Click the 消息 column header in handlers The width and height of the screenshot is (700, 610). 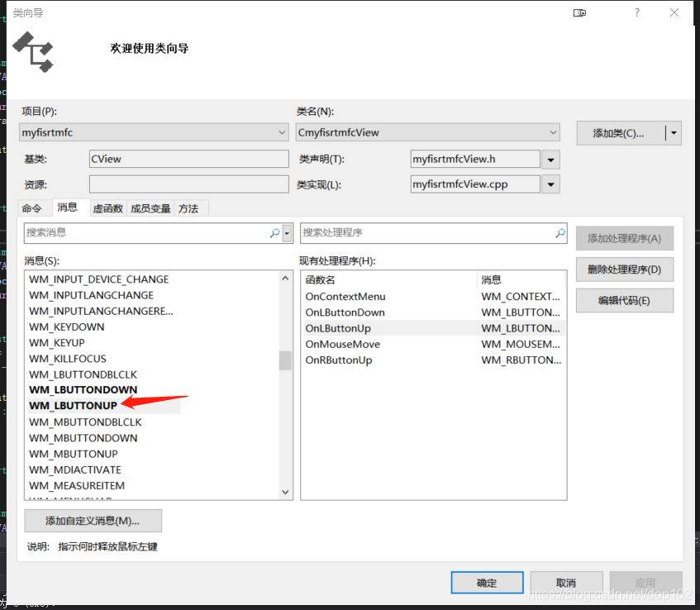point(521,280)
